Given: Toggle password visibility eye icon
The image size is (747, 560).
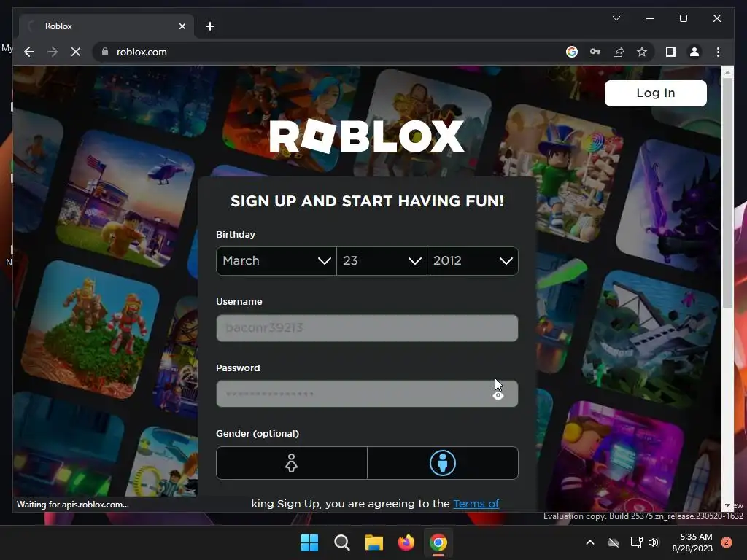Looking at the screenshot, I should 498,396.
